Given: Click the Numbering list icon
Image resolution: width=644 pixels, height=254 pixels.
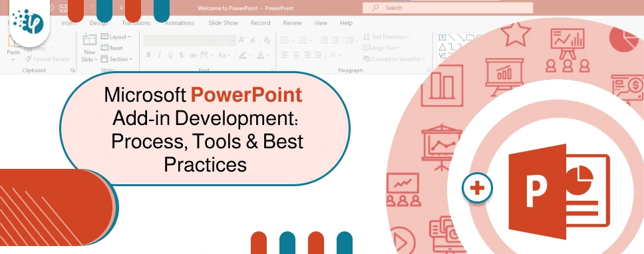Looking at the screenshot, I should click(303, 40).
